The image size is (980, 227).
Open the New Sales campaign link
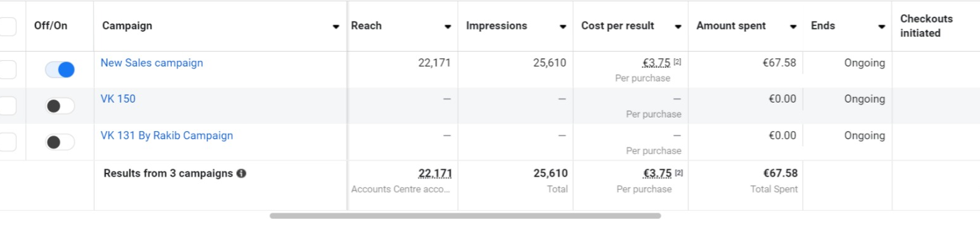coord(152,63)
